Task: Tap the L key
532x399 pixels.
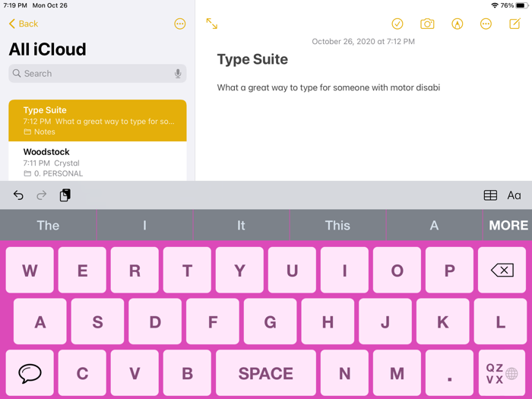Action: 500,321
